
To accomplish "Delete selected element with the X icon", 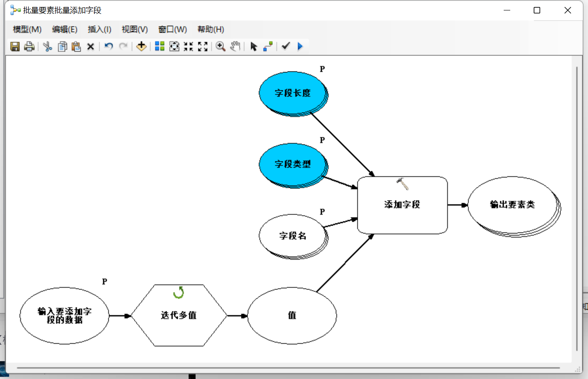I will pyautogui.click(x=90, y=47).
